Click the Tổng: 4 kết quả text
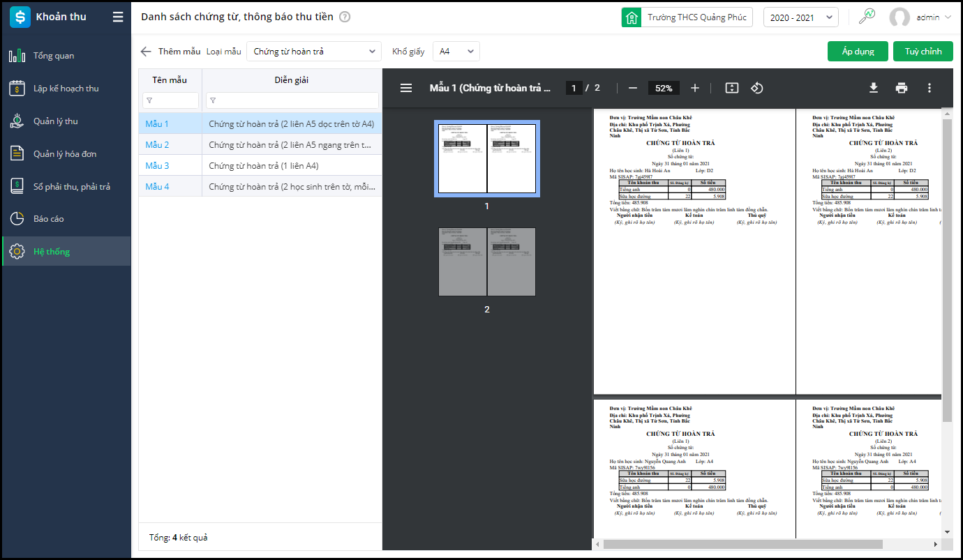Image resolution: width=963 pixels, height=560 pixels. point(178,538)
